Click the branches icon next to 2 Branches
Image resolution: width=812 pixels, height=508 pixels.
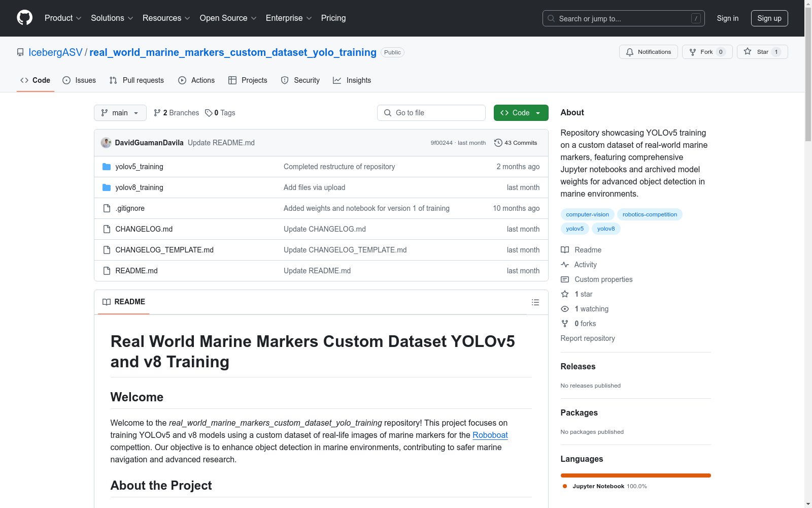157,113
